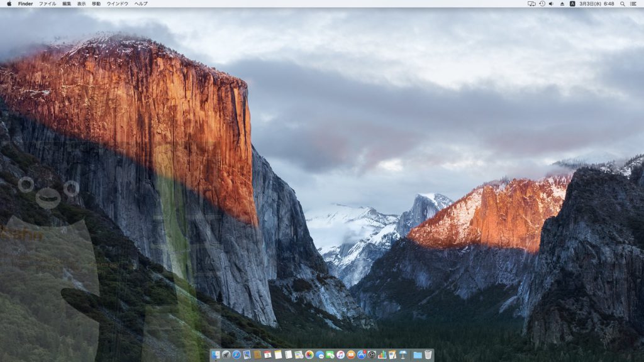Open Notes yellow pad in Dock
The image size is (644, 362).
pyautogui.click(x=278, y=354)
